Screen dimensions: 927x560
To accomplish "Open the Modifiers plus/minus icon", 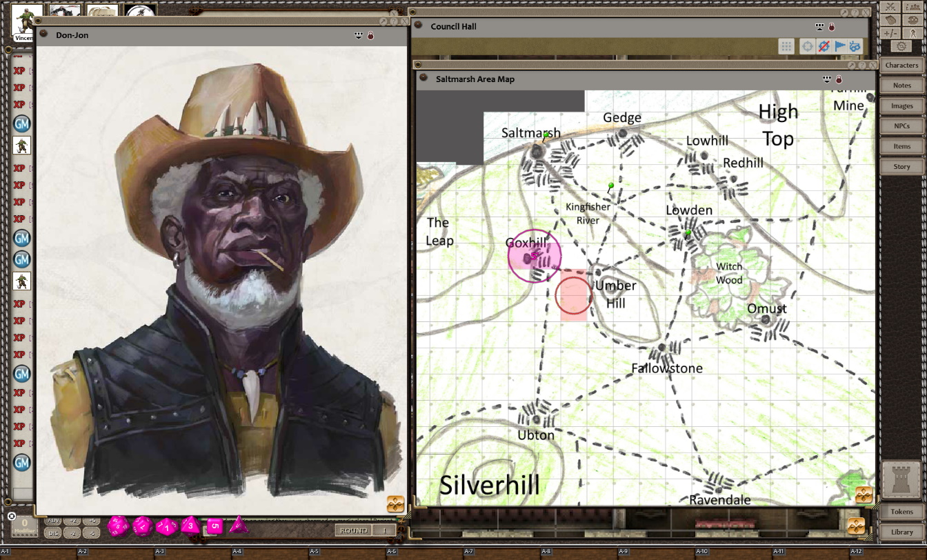I will (890, 33).
